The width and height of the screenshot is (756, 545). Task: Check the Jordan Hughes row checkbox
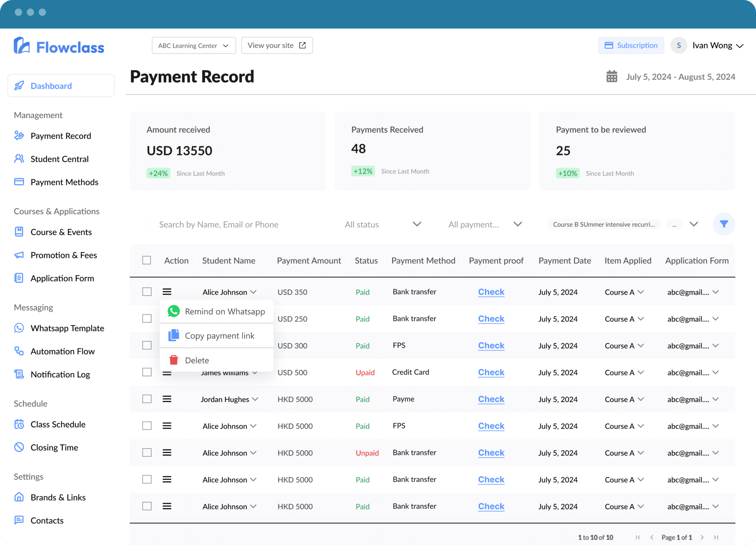(147, 399)
